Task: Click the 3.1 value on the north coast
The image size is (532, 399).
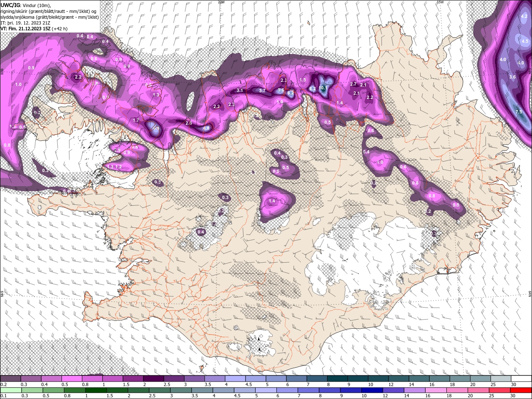Action: point(240,91)
